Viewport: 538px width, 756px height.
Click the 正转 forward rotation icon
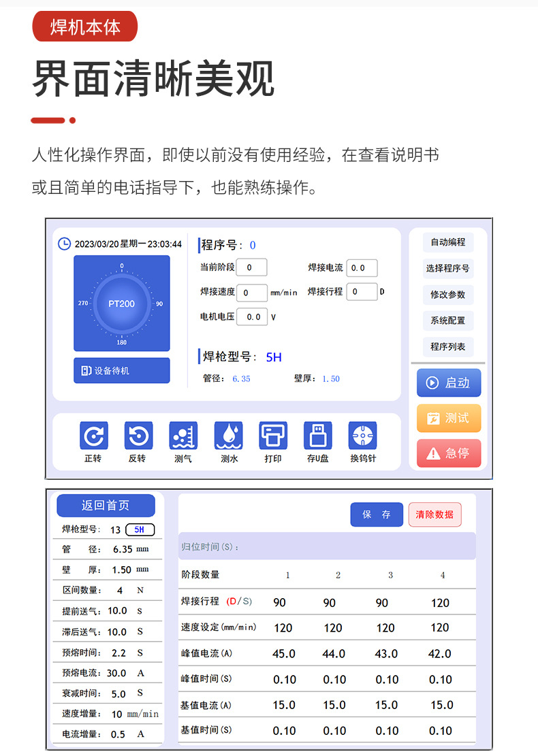(x=93, y=436)
